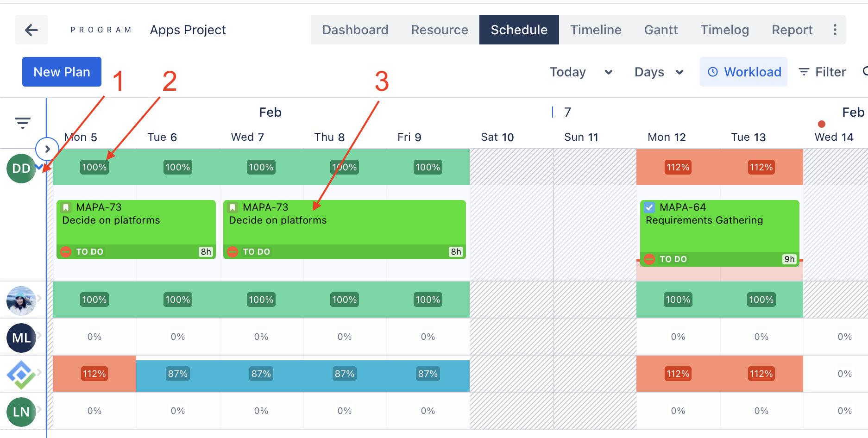Click the funnel icon next to Filter
Viewport: 868px width, 438px height.
click(x=804, y=72)
